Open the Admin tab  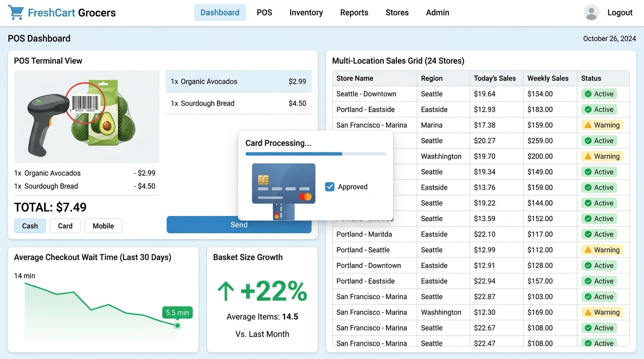pos(438,13)
